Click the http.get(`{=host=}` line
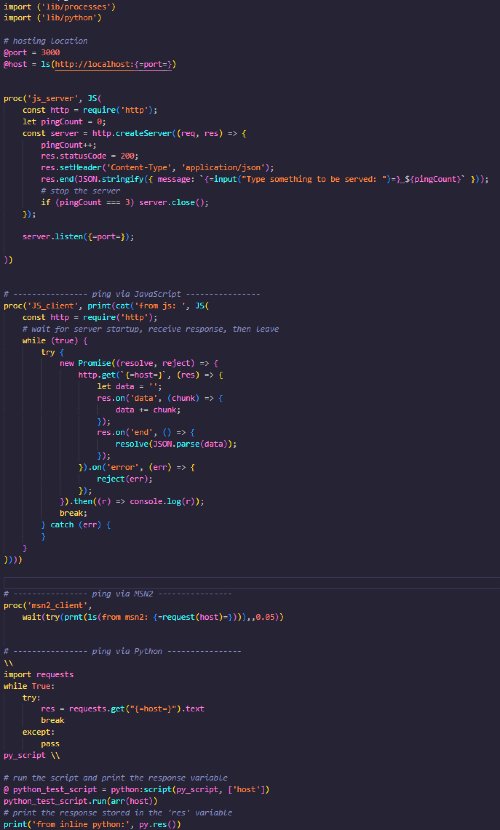This screenshot has width=500, height=830. tap(151, 375)
